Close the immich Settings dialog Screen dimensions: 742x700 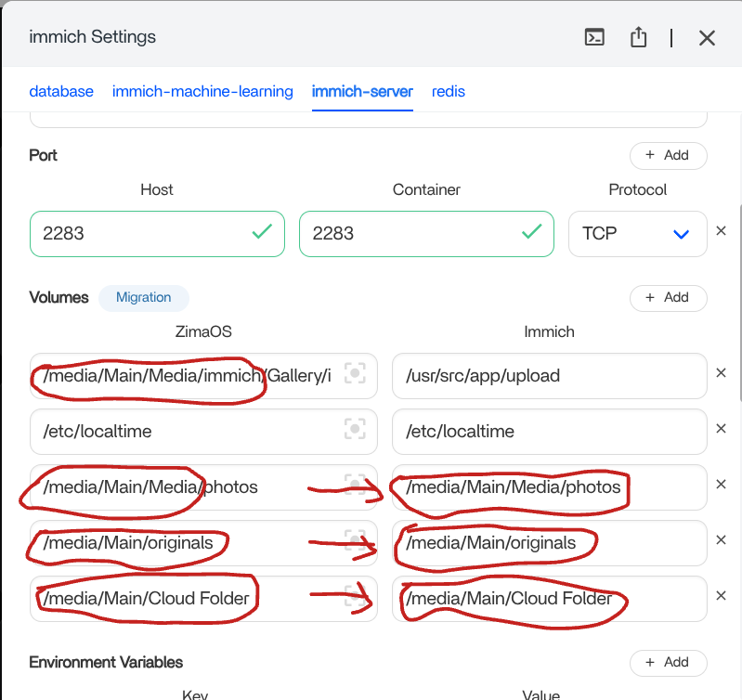tap(707, 38)
